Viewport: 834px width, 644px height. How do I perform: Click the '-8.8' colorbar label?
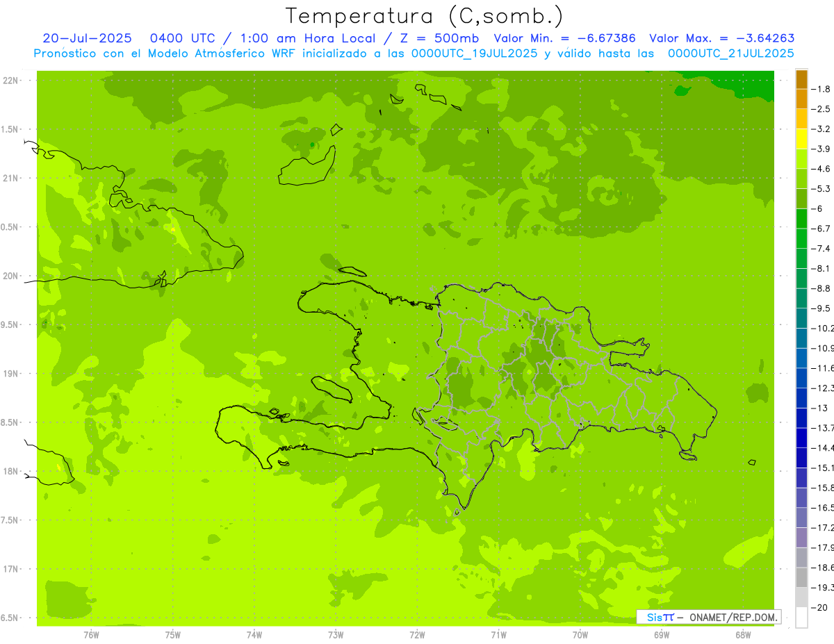tap(821, 289)
